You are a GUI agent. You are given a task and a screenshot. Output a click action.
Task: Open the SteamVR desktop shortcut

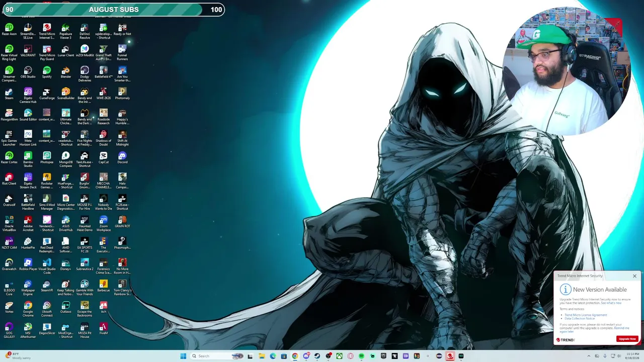click(47, 286)
